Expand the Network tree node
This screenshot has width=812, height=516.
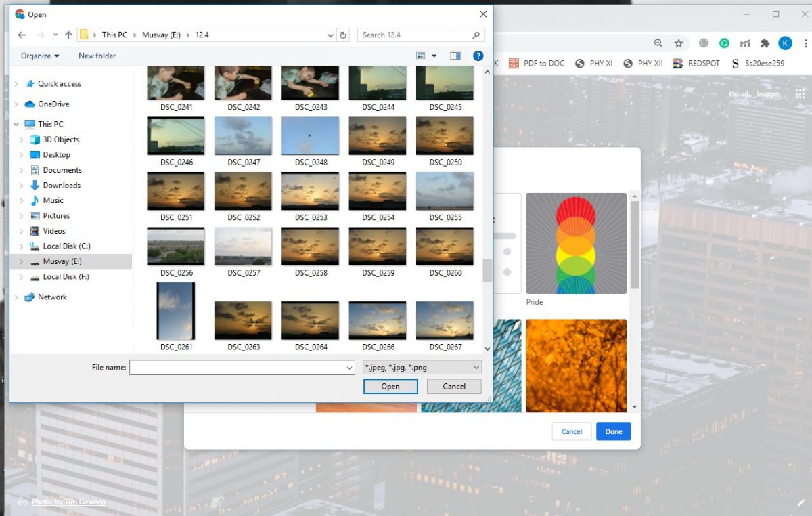click(16, 297)
